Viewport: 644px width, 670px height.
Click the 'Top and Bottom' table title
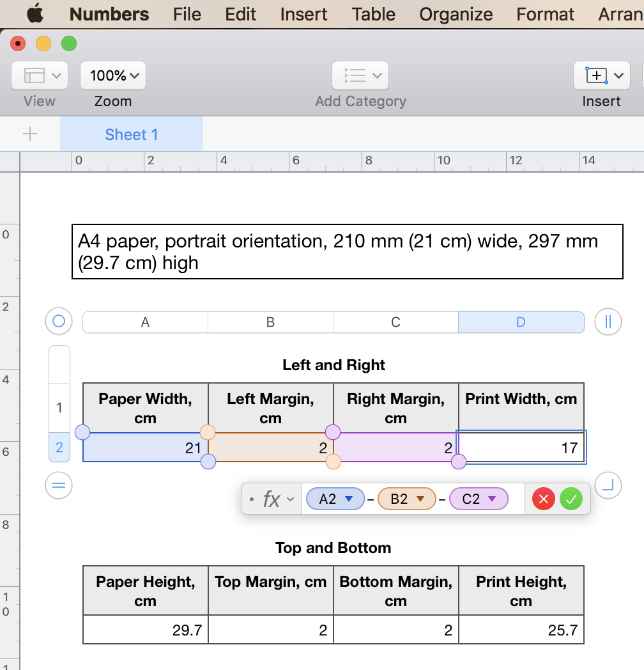pyautogui.click(x=333, y=548)
